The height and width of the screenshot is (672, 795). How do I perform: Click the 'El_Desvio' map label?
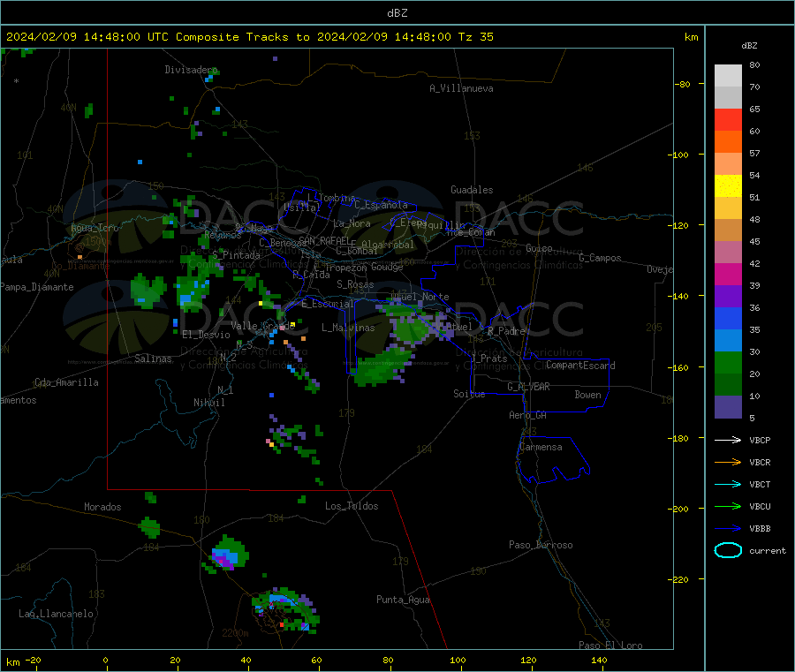coord(206,335)
